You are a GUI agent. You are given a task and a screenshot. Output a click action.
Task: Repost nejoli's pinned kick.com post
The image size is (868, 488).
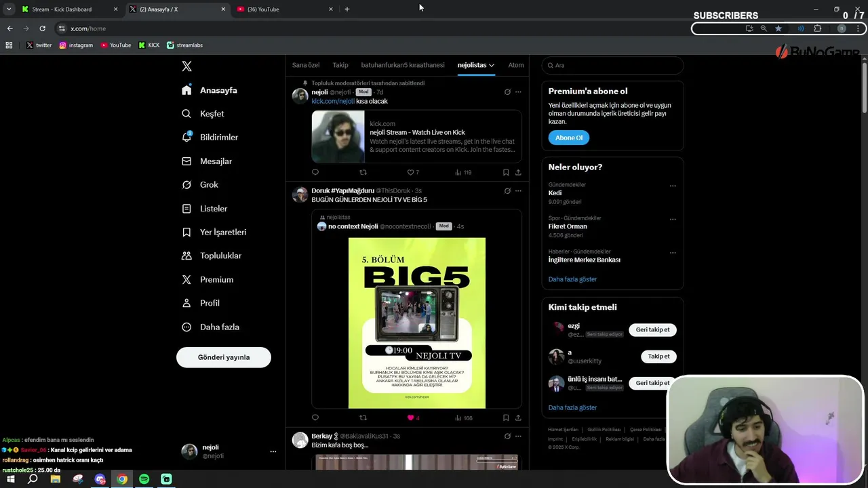click(363, 172)
